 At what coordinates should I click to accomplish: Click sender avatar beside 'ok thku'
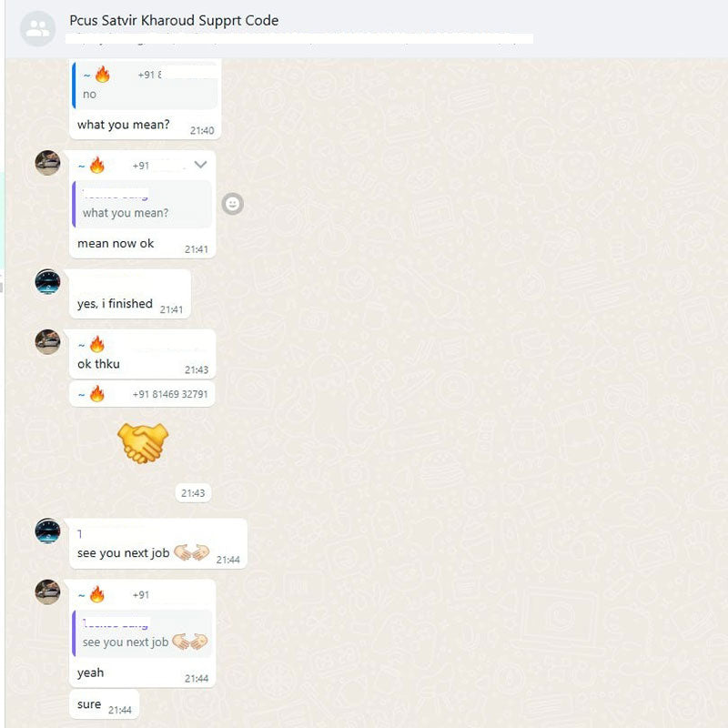(x=48, y=342)
